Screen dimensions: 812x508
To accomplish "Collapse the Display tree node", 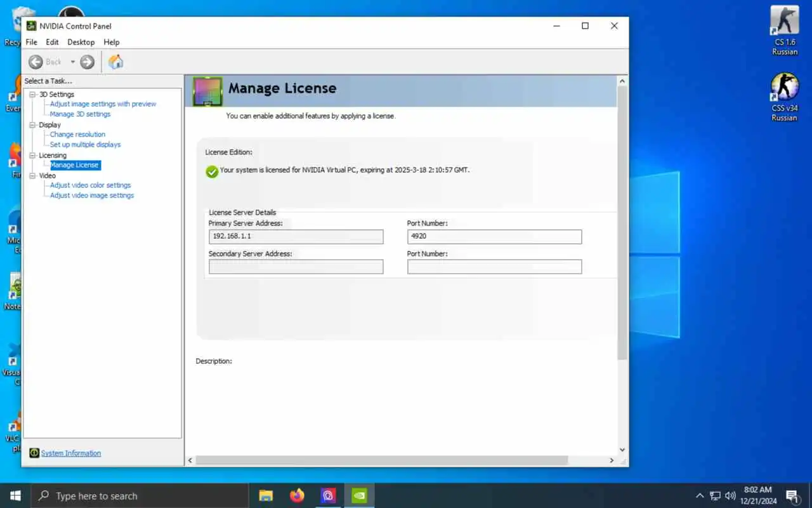I will pyautogui.click(x=33, y=125).
